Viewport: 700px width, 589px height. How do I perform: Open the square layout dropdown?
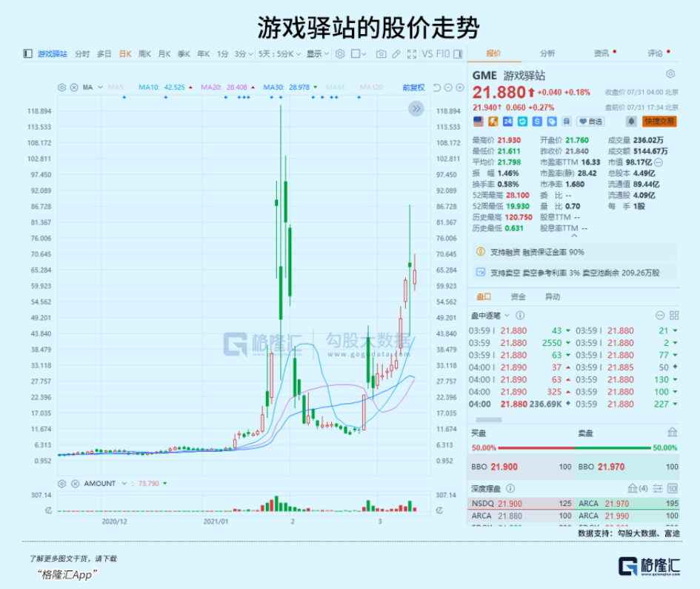click(359, 54)
